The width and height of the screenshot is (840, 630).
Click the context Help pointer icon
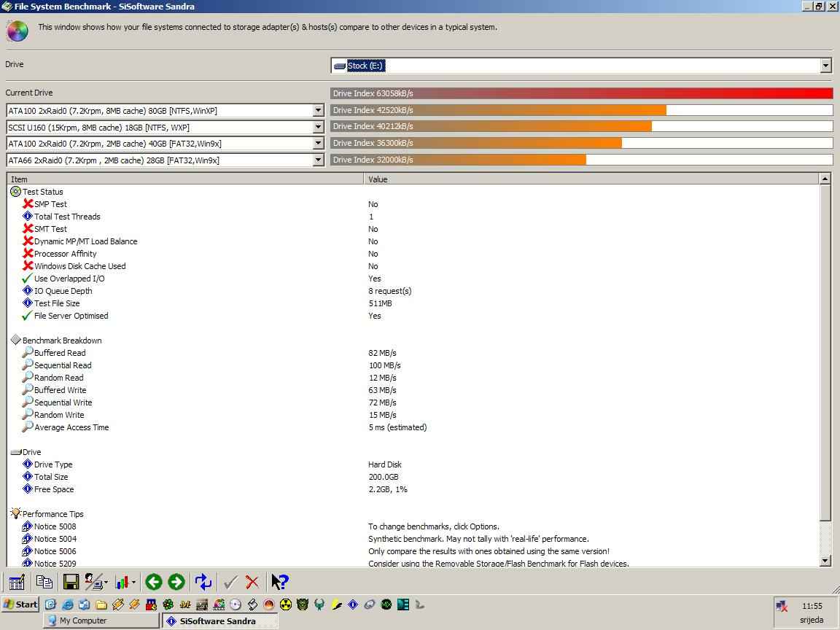click(280, 582)
